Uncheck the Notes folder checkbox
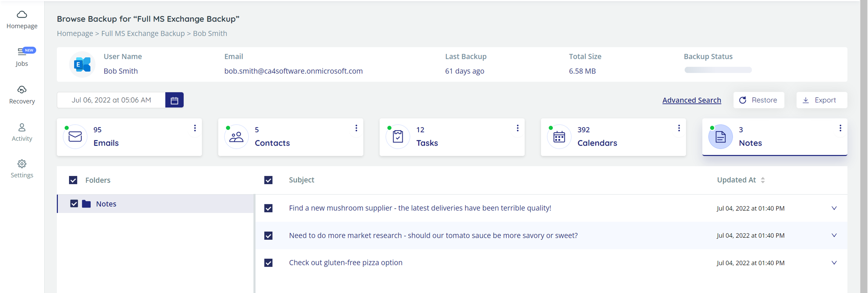868x293 pixels. click(x=74, y=204)
